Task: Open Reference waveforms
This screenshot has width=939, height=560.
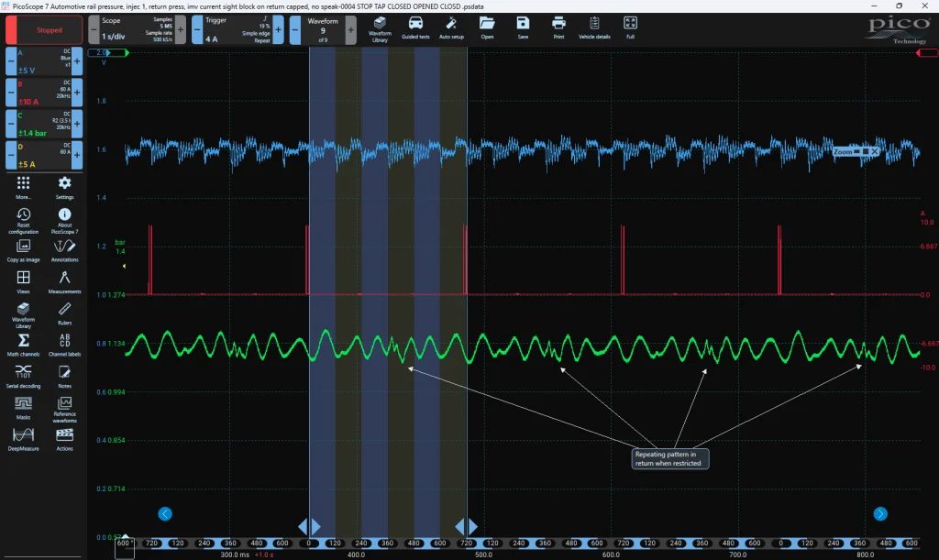Action: (65, 410)
